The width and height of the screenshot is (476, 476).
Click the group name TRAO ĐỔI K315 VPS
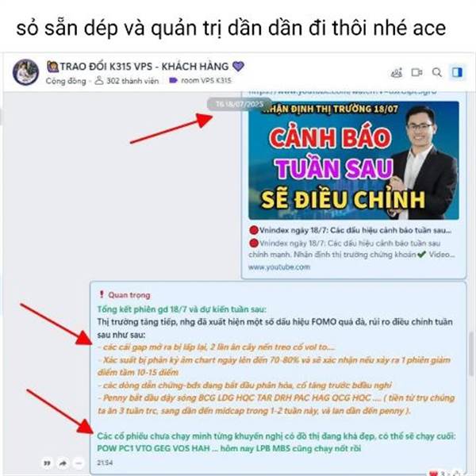(x=145, y=67)
